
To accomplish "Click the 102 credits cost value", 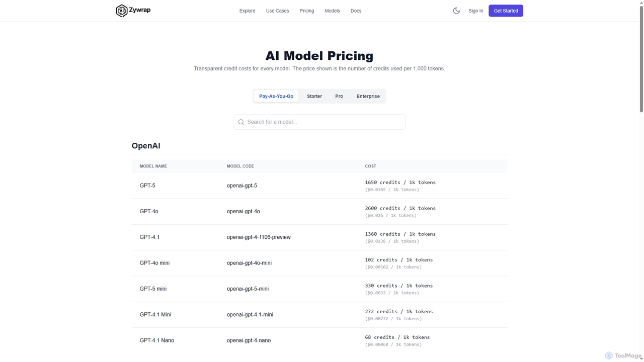I will pos(399,260).
